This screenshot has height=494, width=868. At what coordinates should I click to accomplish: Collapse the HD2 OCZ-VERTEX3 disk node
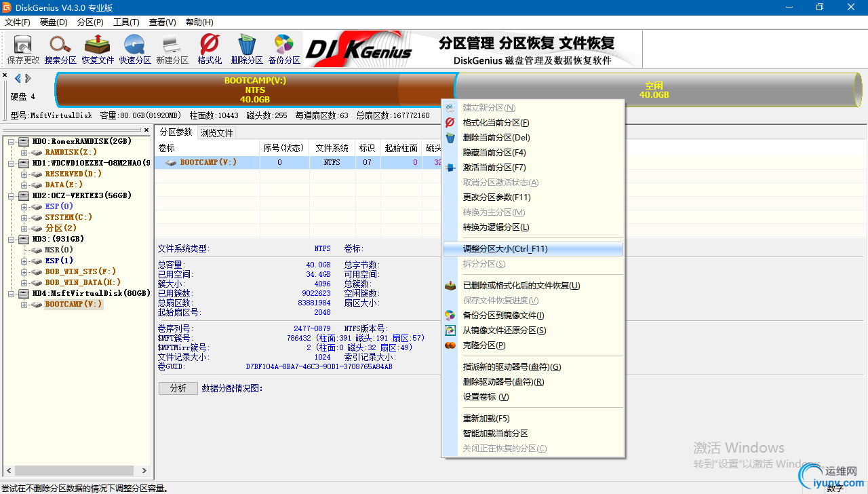point(12,195)
